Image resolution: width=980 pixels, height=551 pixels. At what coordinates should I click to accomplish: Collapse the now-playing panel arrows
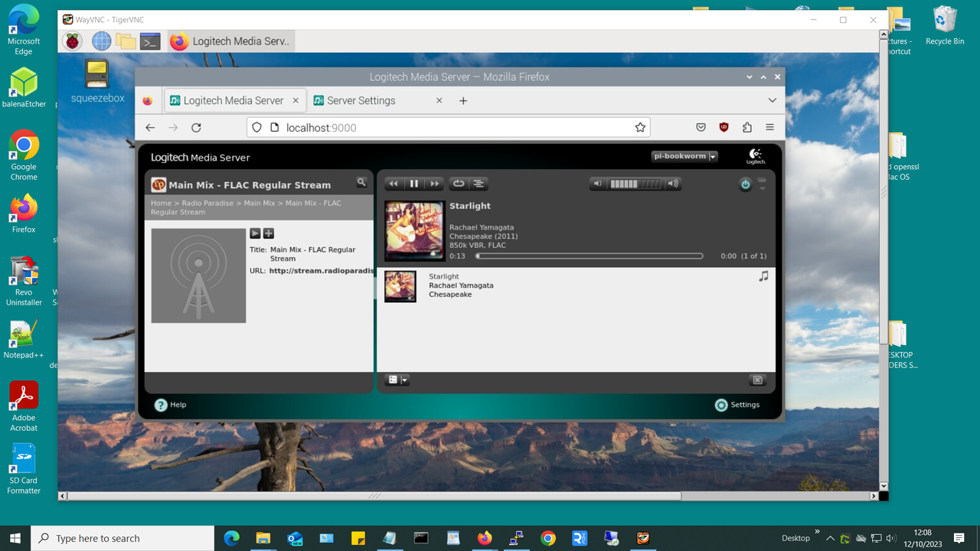762,184
